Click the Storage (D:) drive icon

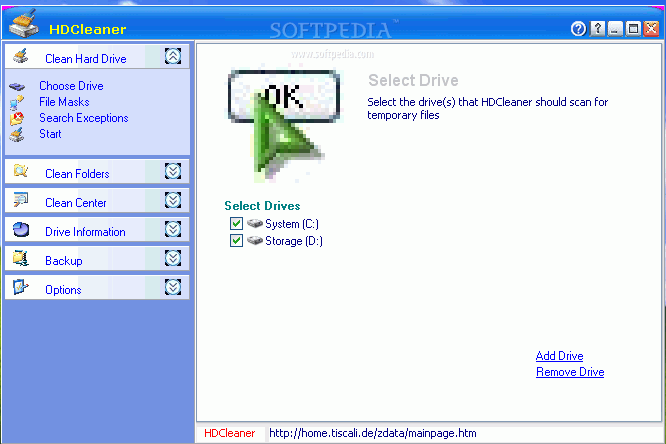pyautogui.click(x=255, y=240)
